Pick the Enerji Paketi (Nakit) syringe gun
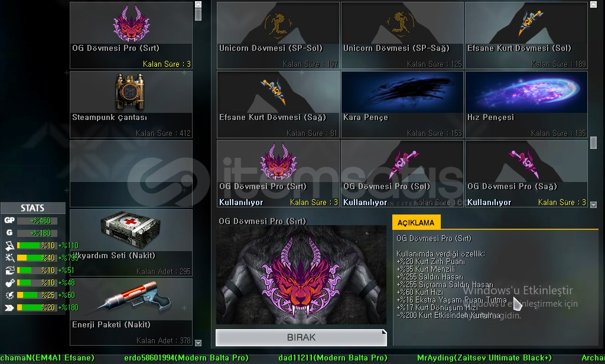Image resolution: width=605 pixels, height=364 pixels. pyautogui.click(x=131, y=312)
